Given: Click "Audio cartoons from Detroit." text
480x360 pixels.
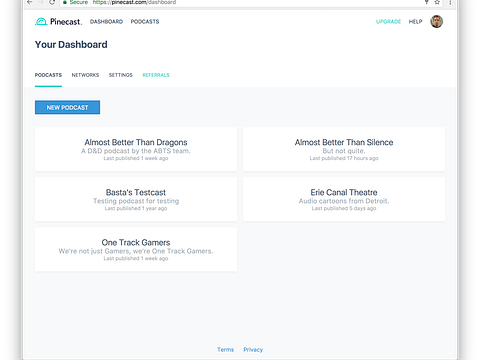Looking at the screenshot, I should (x=344, y=201).
